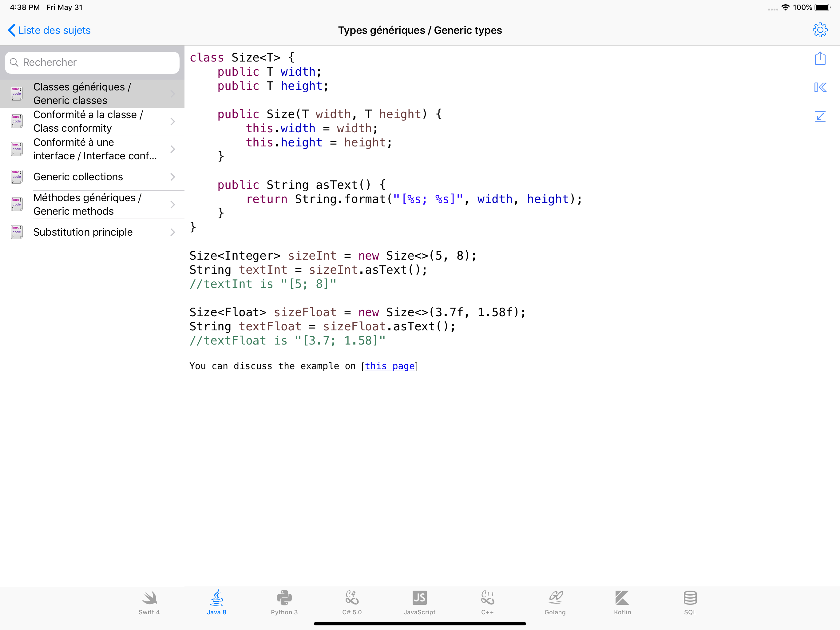Choose the JavaScript JS icon
This screenshot has width=840, height=630.
(419, 602)
